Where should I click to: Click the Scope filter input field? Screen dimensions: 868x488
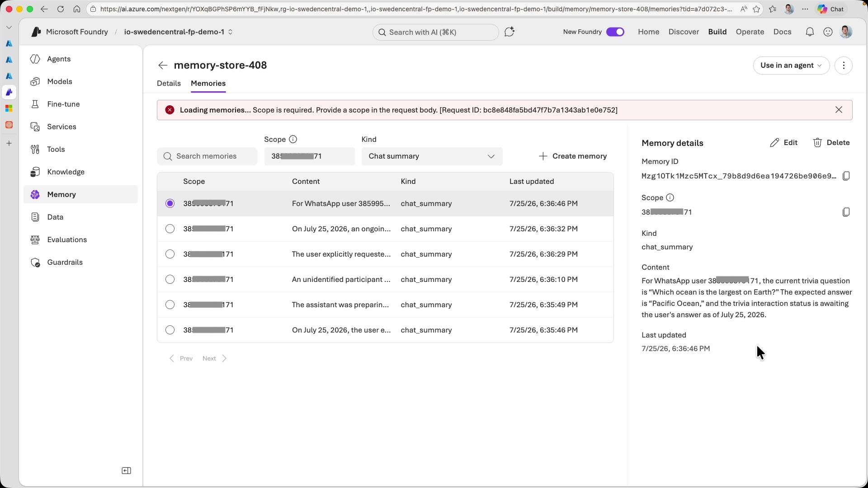310,156
